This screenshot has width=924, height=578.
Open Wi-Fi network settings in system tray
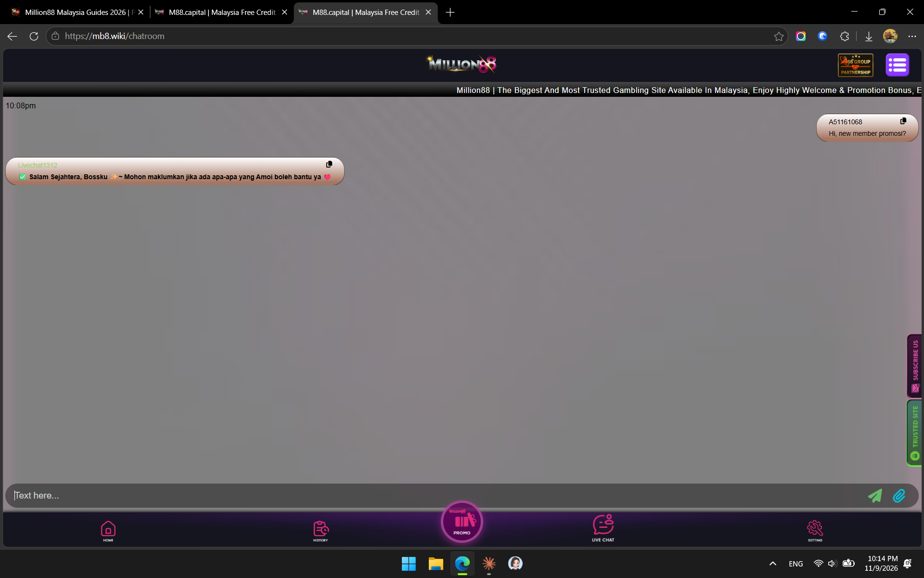818,564
